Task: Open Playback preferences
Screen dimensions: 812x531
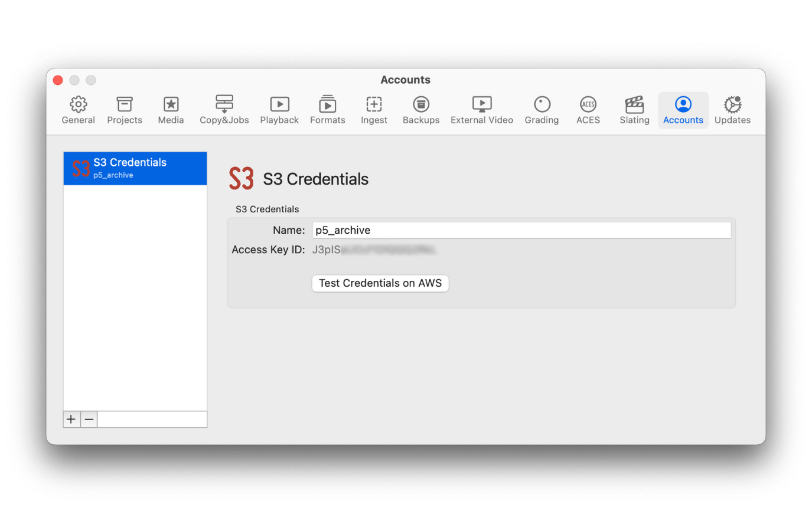Action: pos(279,110)
